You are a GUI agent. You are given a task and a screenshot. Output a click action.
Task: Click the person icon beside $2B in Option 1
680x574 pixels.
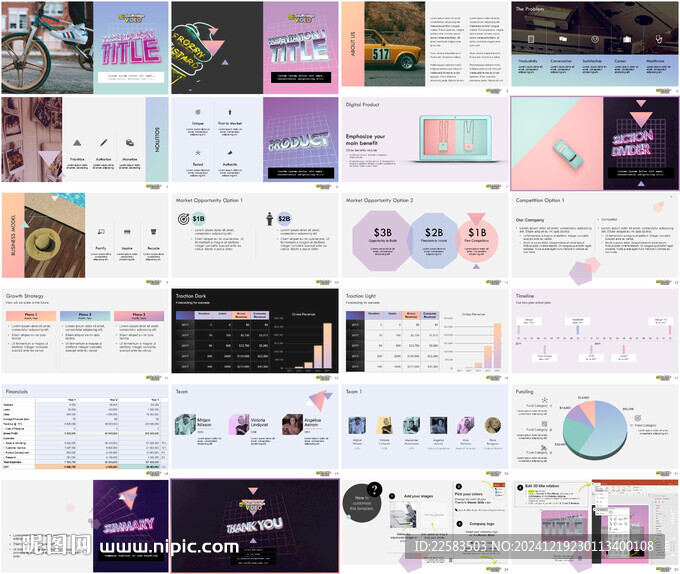tap(269, 219)
